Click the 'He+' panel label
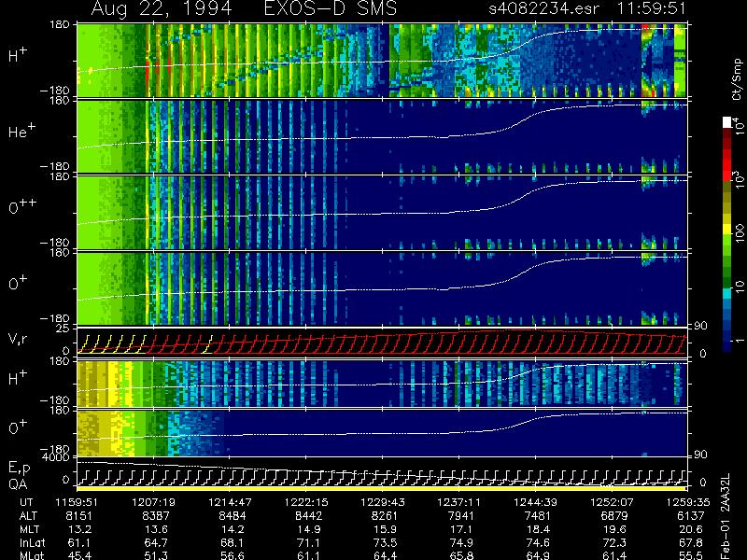 (21, 131)
